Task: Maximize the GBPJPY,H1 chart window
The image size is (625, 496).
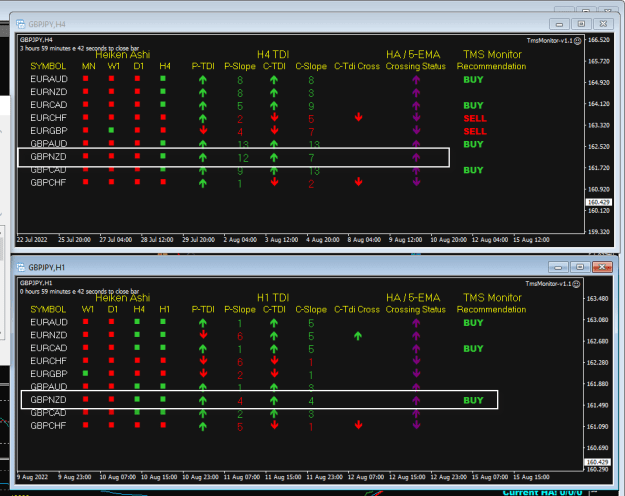Action: point(580,267)
